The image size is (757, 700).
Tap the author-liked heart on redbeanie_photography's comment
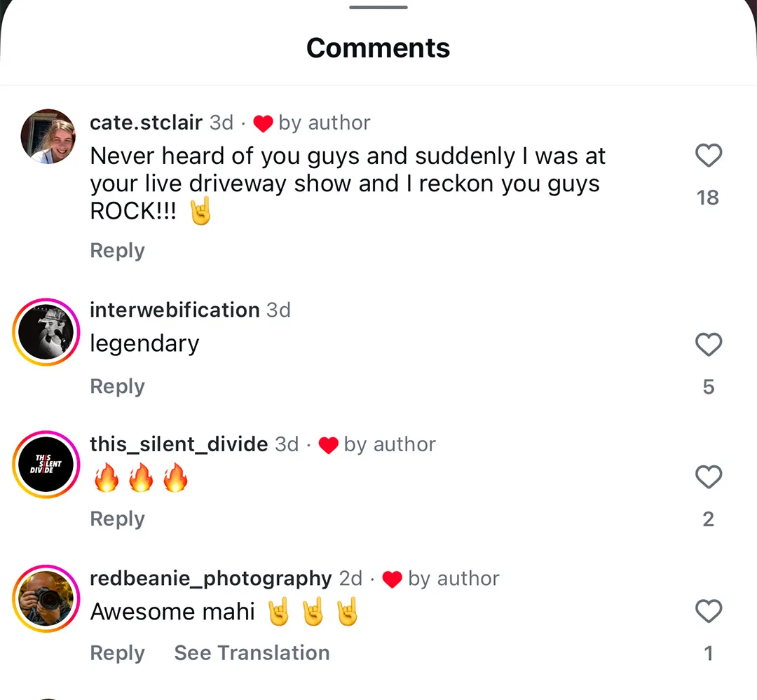click(393, 578)
